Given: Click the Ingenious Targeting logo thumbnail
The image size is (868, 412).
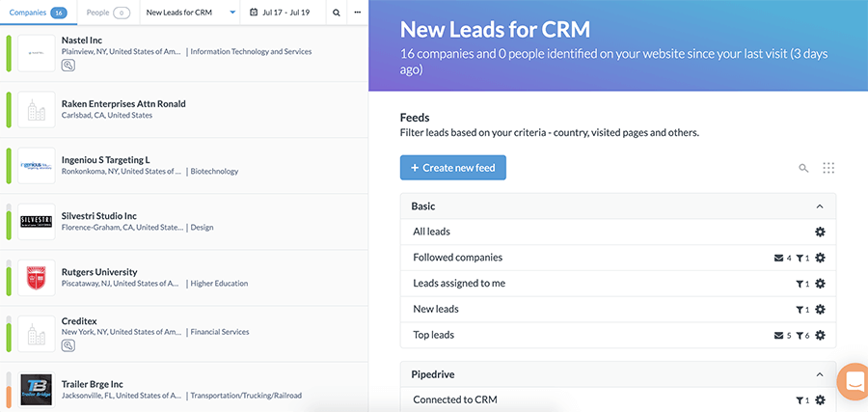Looking at the screenshot, I should point(37,166).
